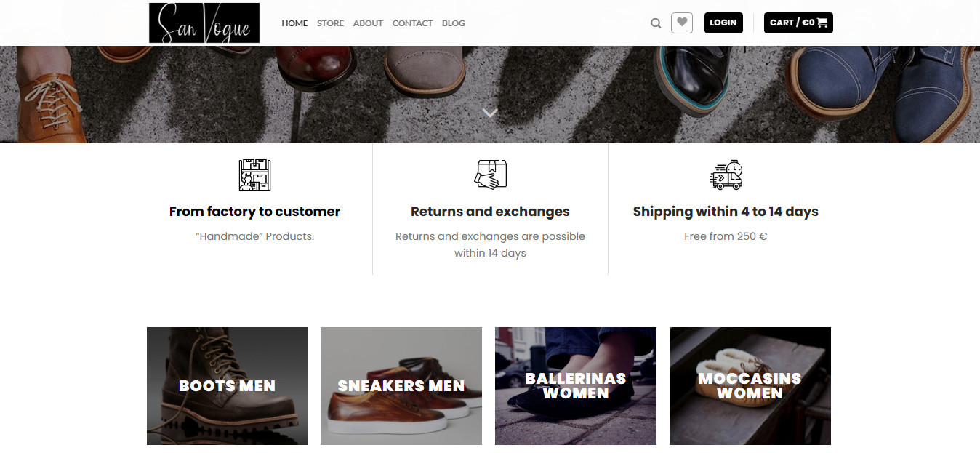Screen dimensions: 980x453
Task: Open the wishlist heart icon
Action: [682, 23]
